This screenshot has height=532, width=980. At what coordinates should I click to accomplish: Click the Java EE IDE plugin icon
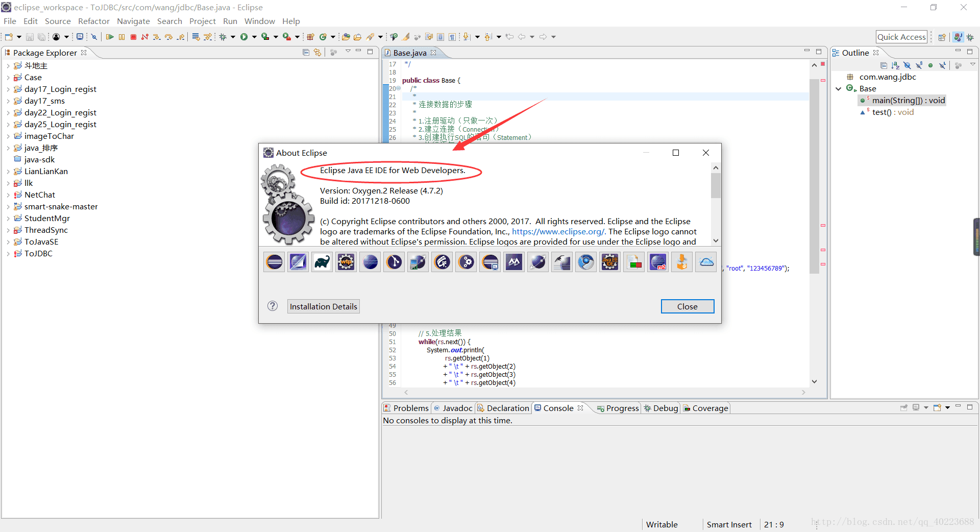[x=610, y=262]
